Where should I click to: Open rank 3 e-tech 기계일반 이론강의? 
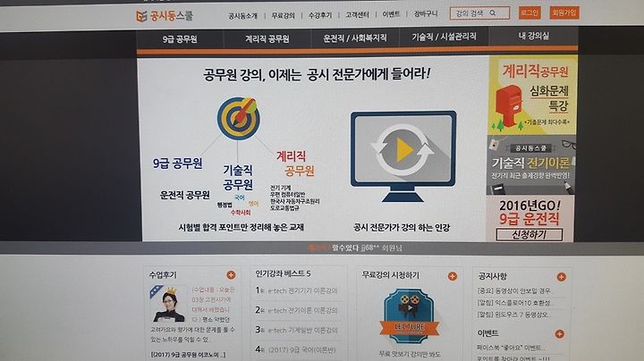(297, 330)
